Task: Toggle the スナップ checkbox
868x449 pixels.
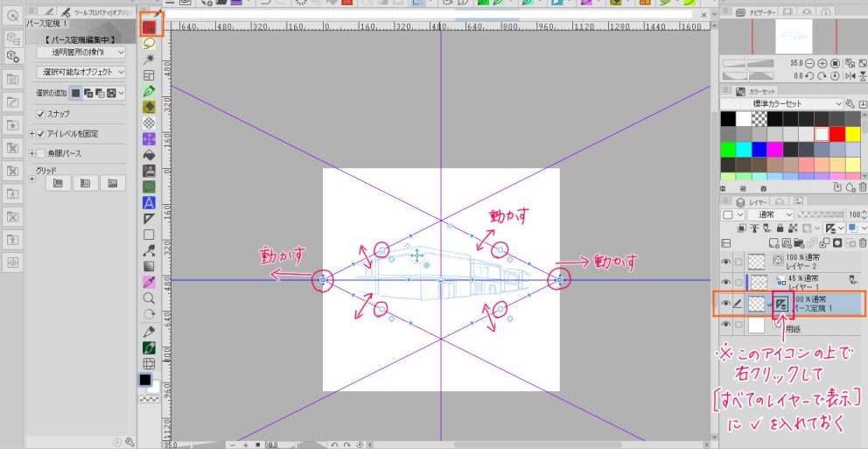Action: click(x=40, y=114)
